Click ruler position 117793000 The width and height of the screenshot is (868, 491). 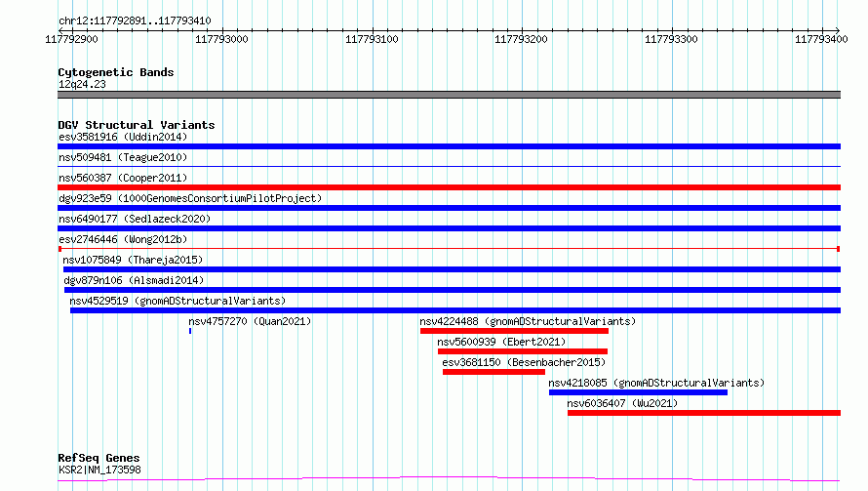[x=221, y=39]
